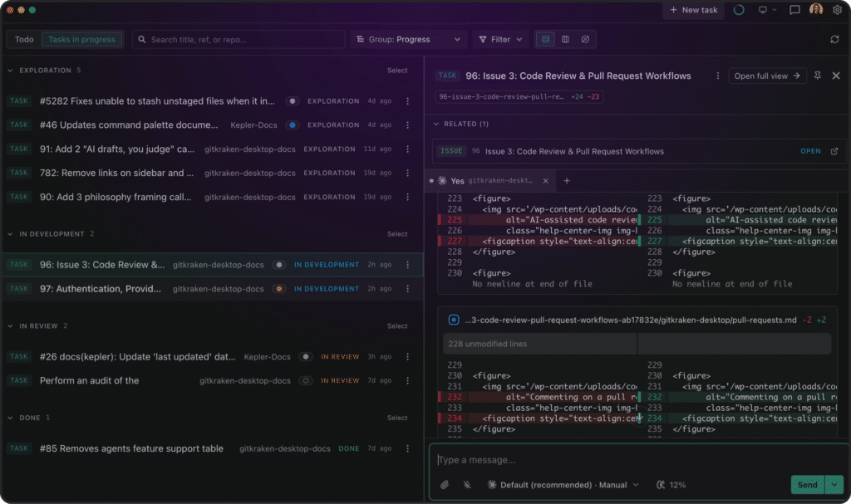Expand the 228 unmodified lines bar
Screen dimensions: 851x504
click(x=637, y=344)
